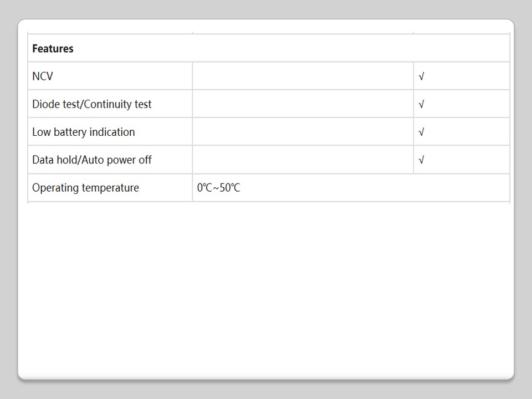
Task: Click the 0℃~50℃ temperature value
Action: click(x=218, y=188)
